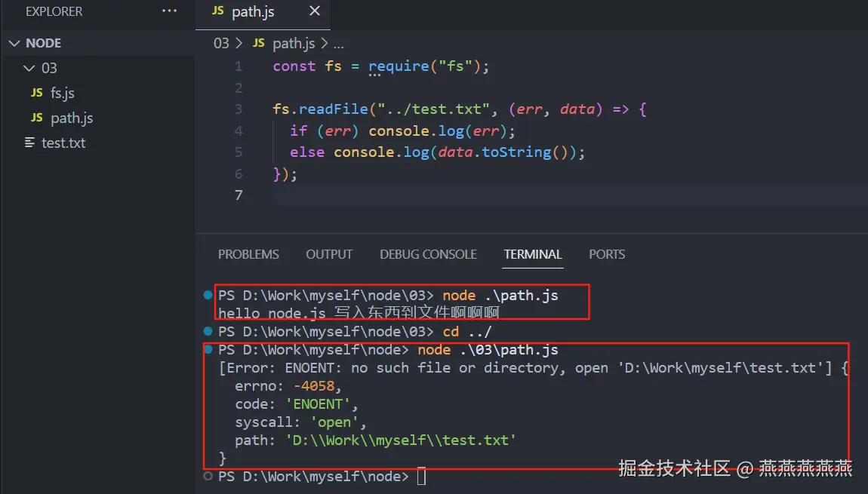Click "../test.txt" string in readFile call

point(433,109)
